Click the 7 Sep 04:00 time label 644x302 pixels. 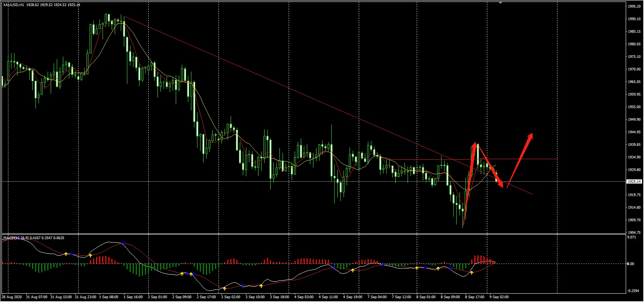377,297
